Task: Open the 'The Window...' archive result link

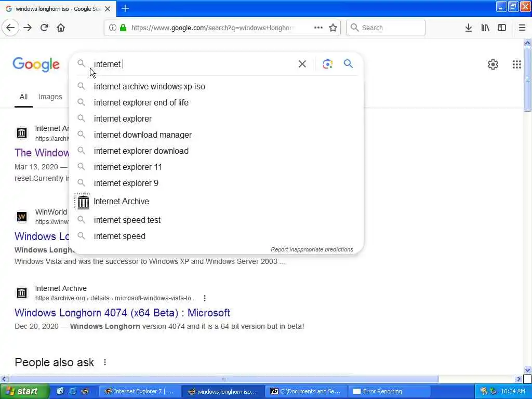Action: coord(42,153)
